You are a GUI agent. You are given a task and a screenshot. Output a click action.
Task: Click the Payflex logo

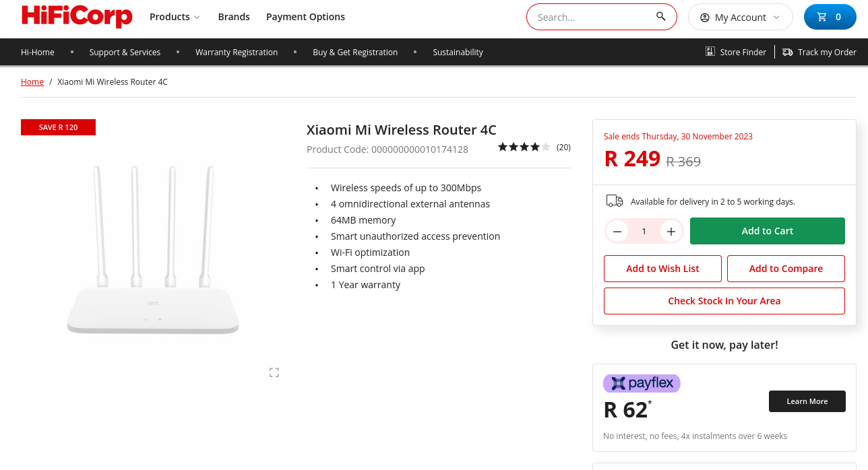(642, 384)
